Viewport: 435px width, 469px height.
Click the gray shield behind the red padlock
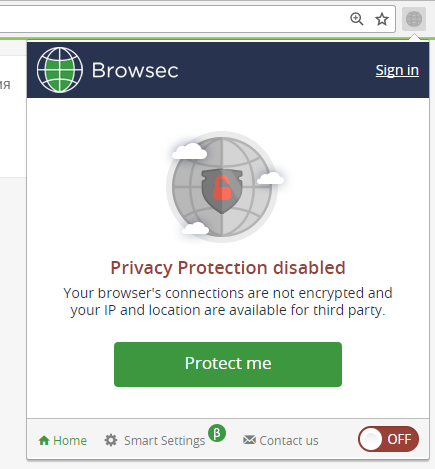[x=222, y=191]
